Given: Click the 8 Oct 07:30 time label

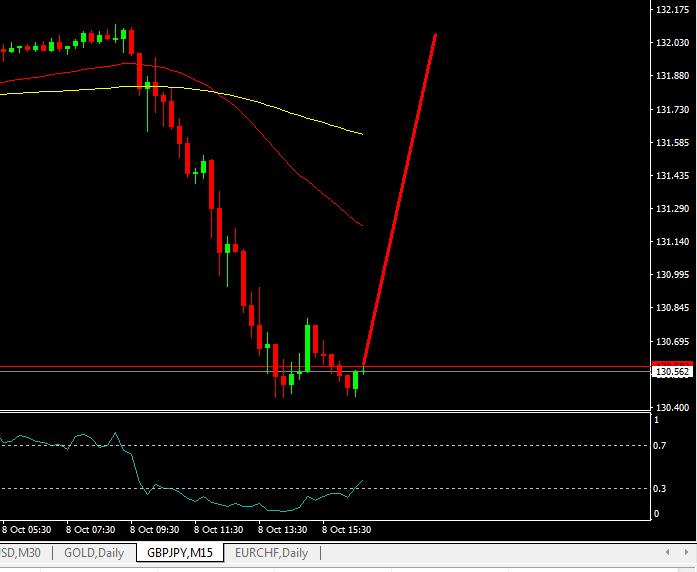Looking at the screenshot, I should pos(90,530).
